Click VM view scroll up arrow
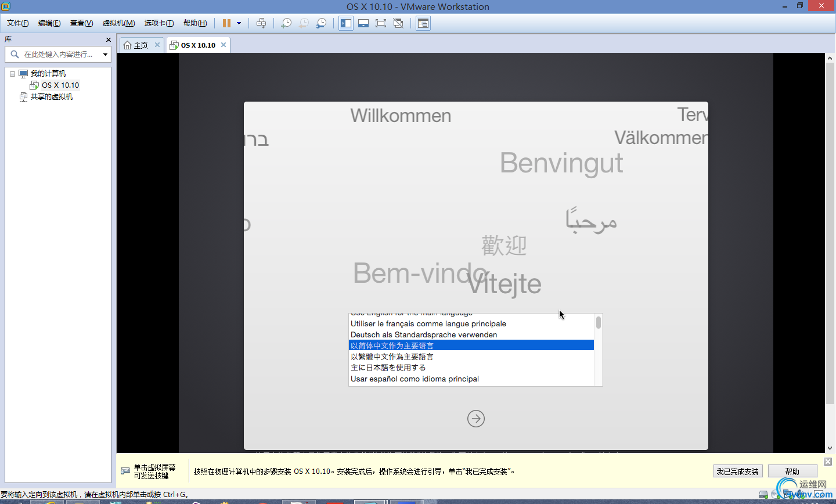The width and height of the screenshot is (836, 504). [x=830, y=58]
